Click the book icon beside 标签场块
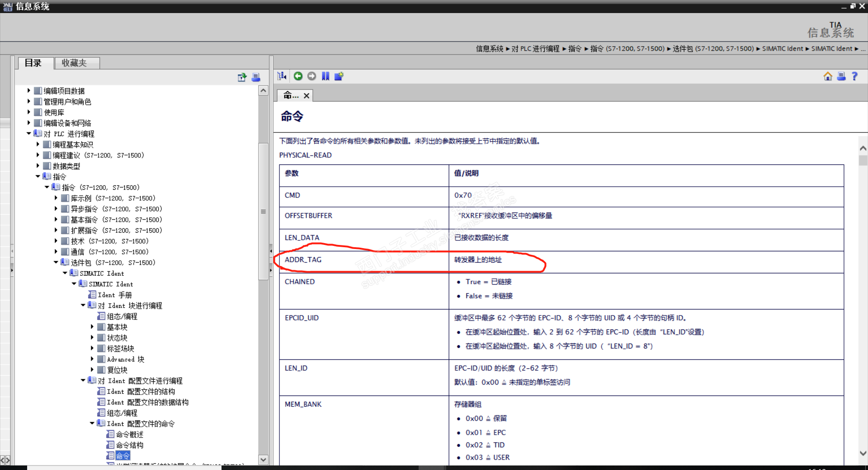 (x=101, y=348)
